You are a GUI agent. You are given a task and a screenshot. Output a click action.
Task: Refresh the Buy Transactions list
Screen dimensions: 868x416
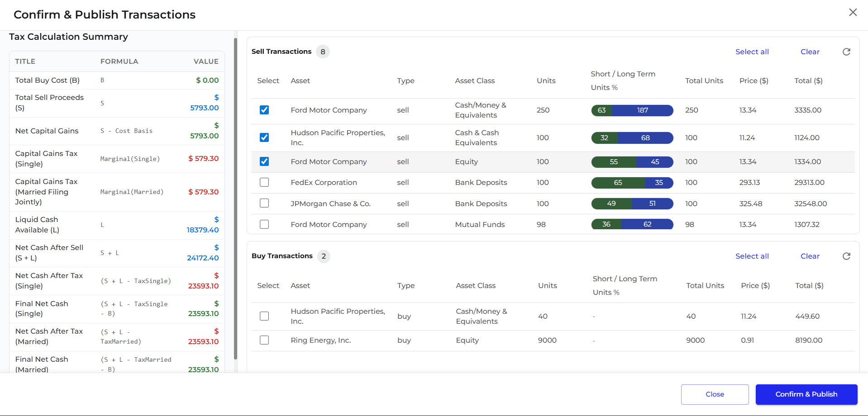pos(846,256)
